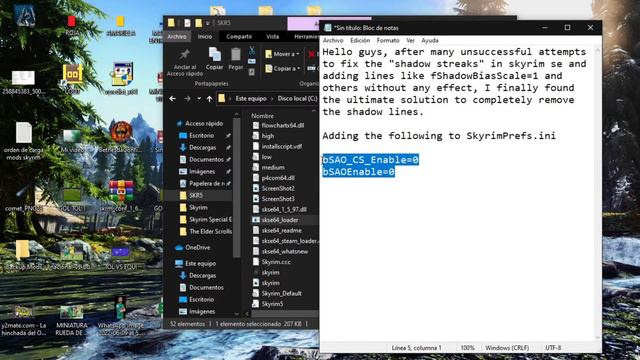The image size is (640, 360).
Task: Select The Elder Scrolls folder in sidebar
Action: pyautogui.click(x=210, y=231)
